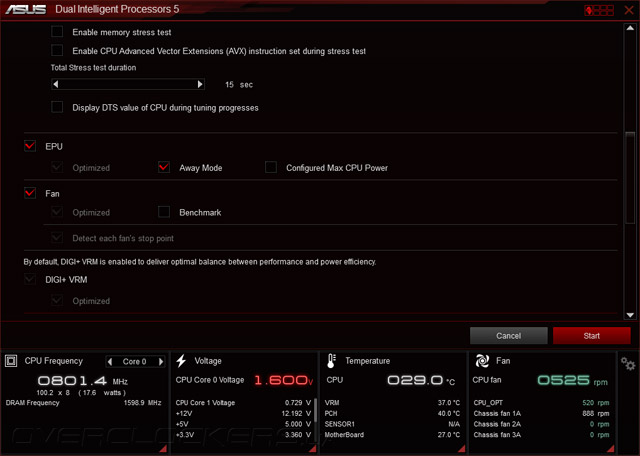
Task: Click the +3.3V voltage row
Action: click(243, 435)
